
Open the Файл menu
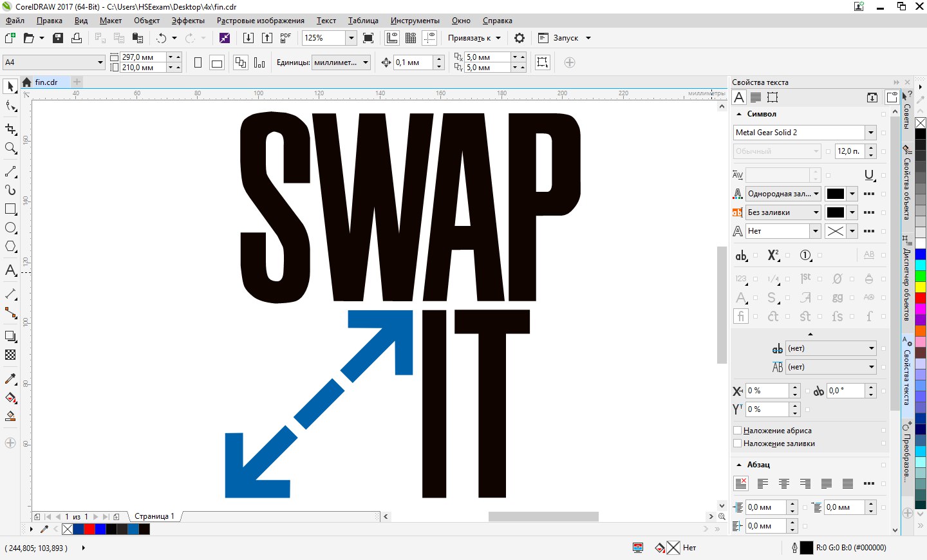[15, 21]
